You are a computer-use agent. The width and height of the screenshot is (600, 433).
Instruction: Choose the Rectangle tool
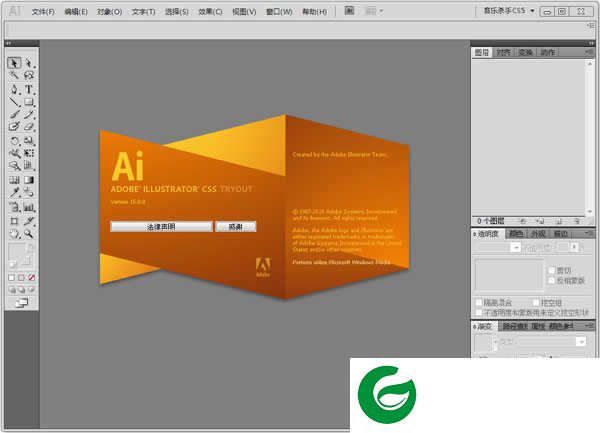(x=29, y=102)
